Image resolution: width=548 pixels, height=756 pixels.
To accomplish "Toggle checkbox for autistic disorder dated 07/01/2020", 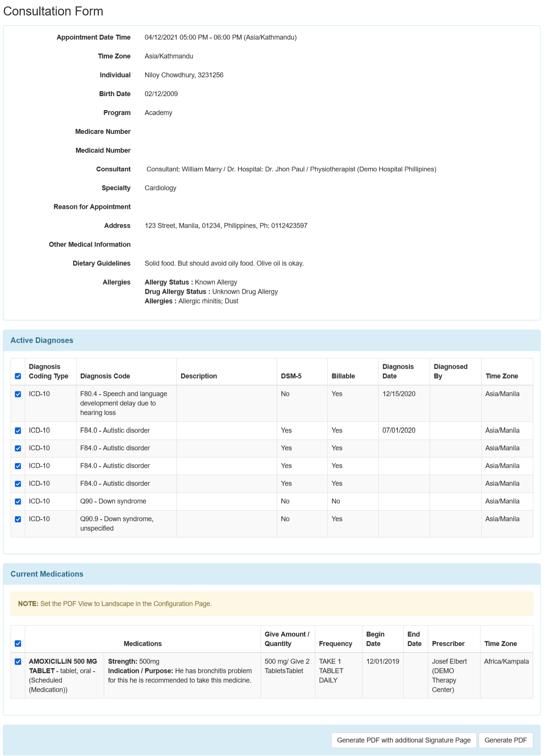I will point(18,431).
